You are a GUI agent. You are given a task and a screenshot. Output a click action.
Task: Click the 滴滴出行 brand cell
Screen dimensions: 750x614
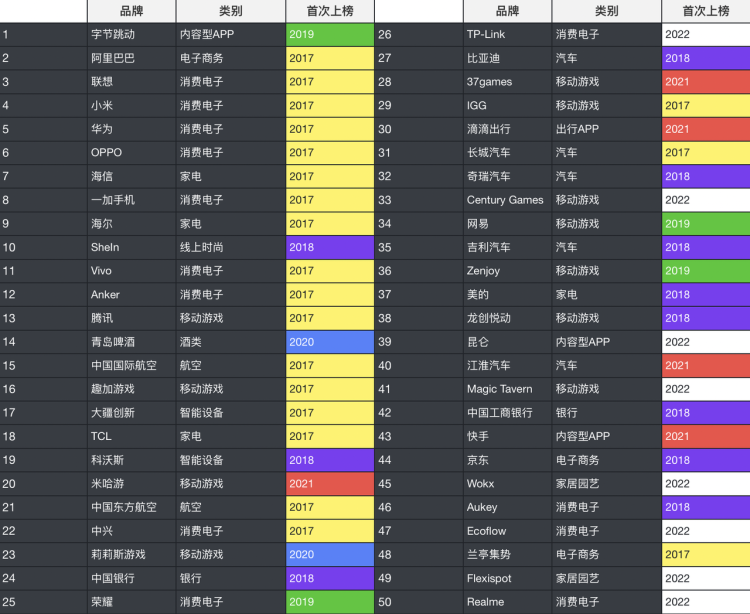507,129
